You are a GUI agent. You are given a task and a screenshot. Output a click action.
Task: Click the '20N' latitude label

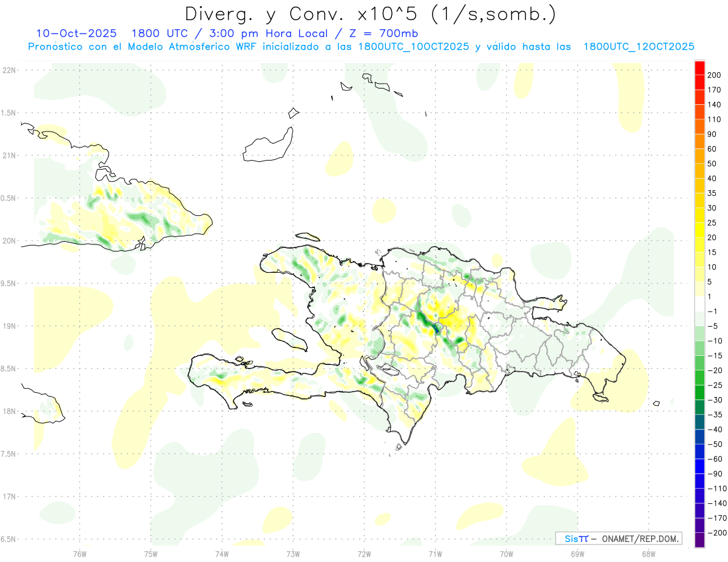(9, 241)
